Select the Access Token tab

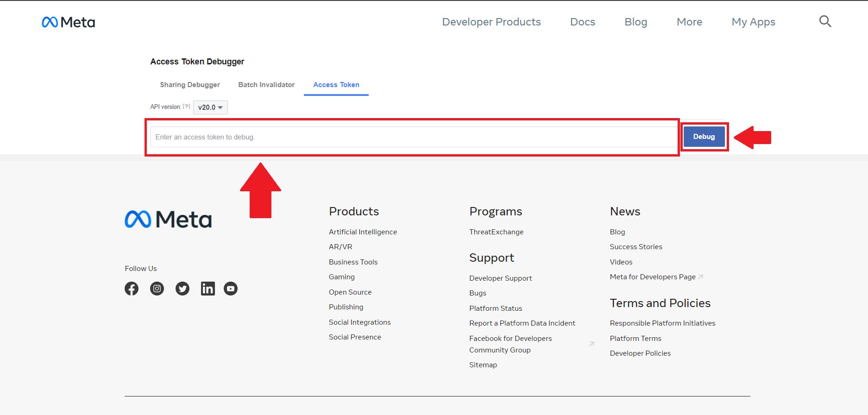pyautogui.click(x=336, y=85)
